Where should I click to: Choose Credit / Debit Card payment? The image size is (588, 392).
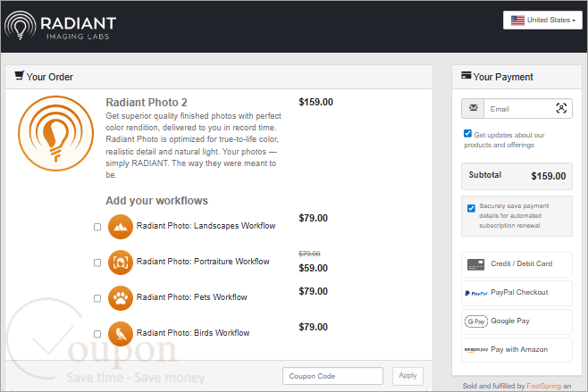pos(517,264)
